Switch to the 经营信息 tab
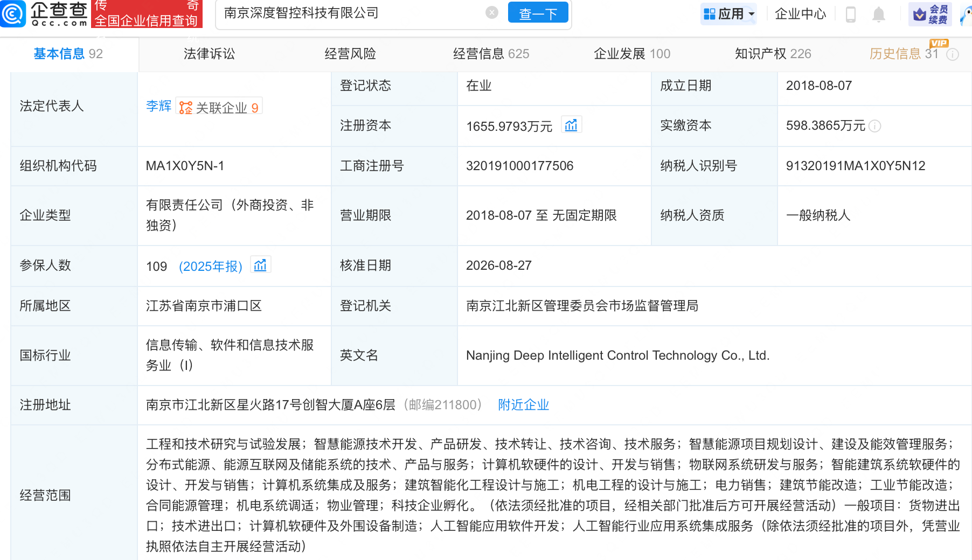 (491, 54)
